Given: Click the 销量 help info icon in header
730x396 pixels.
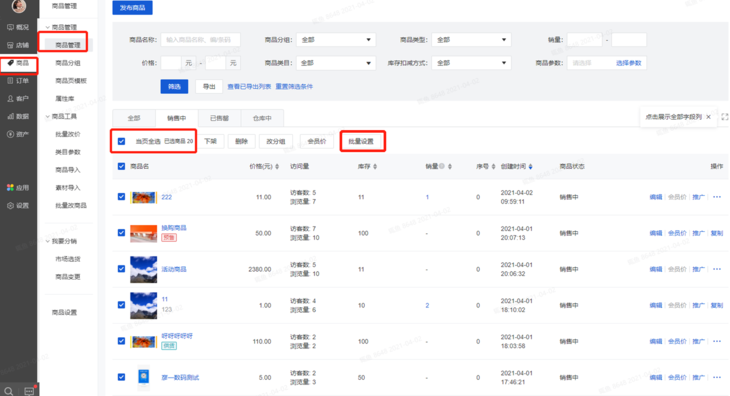Looking at the screenshot, I should tap(442, 166).
